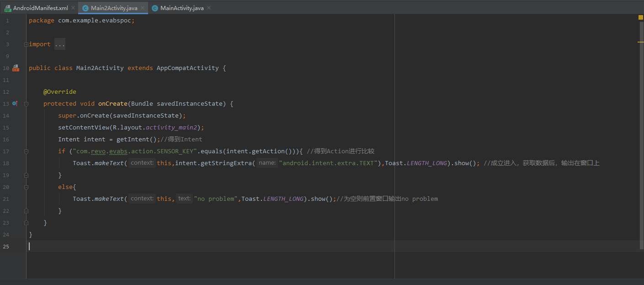Click the extends keyword on line 10
This screenshot has height=285, width=644.
point(140,68)
